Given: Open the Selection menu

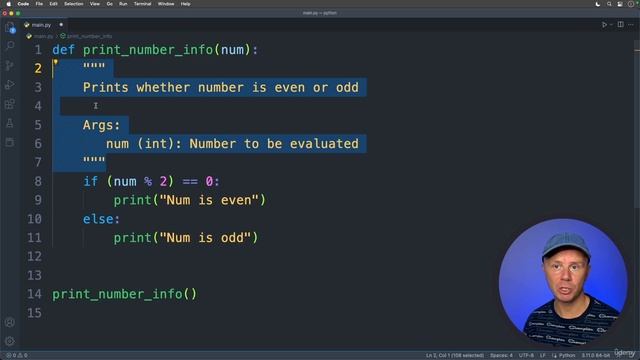Looking at the screenshot, I should pyautogui.click(x=74, y=4).
